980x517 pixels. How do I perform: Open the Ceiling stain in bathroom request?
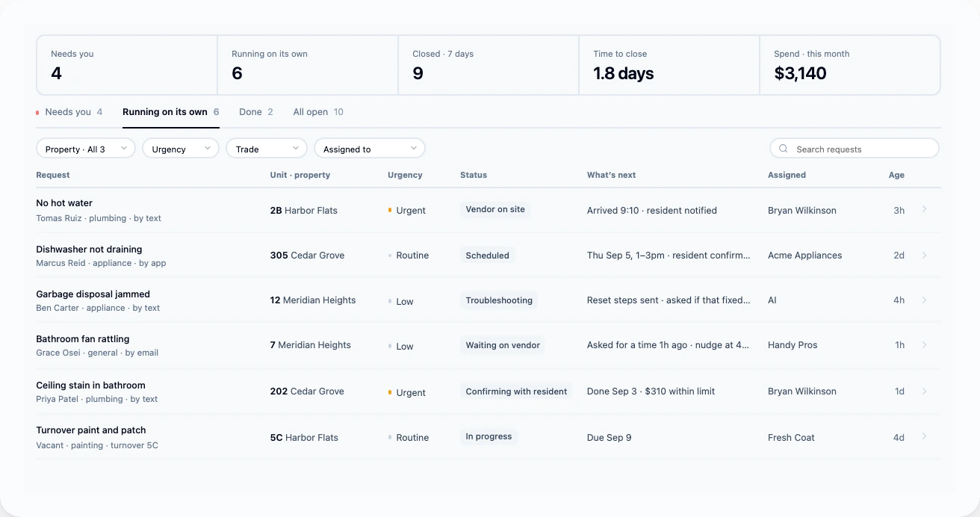click(x=489, y=391)
